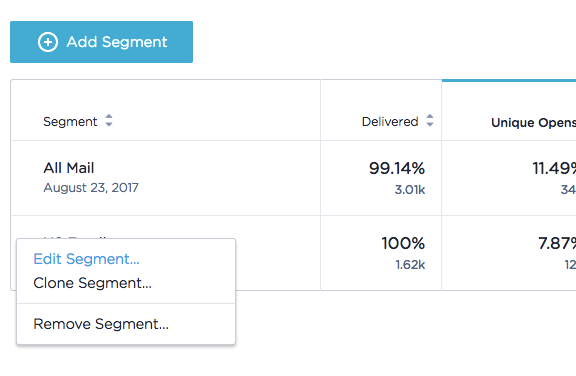Choose Edit Segment… from the context menu
Screen dimensions: 576x376
click(86, 259)
